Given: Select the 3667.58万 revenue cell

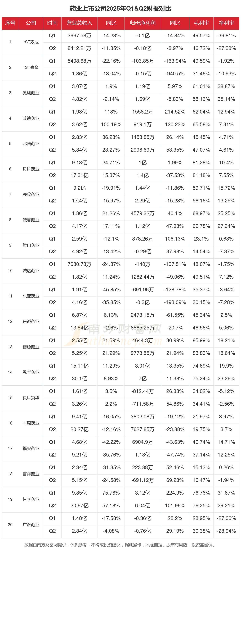Looking at the screenshot, I should click(79, 36).
